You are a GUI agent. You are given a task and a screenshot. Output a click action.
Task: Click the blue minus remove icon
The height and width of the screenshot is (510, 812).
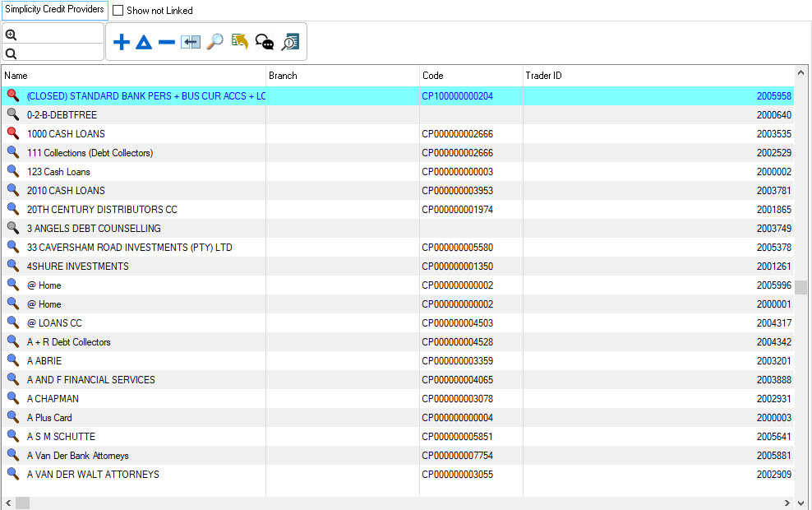pyautogui.click(x=167, y=42)
